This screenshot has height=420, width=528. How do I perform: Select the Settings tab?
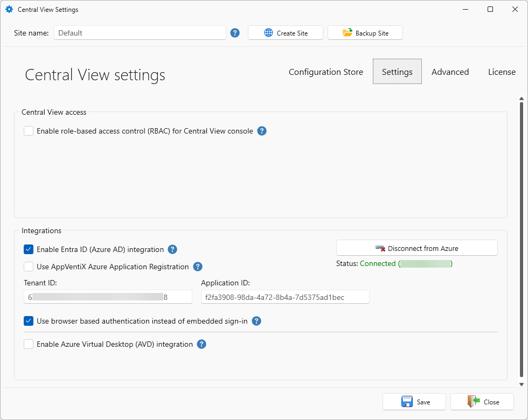point(397,72)
